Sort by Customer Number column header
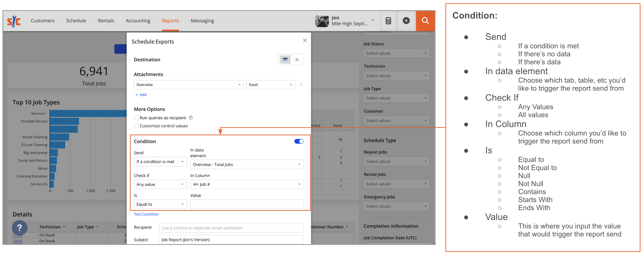 (329, 227)
